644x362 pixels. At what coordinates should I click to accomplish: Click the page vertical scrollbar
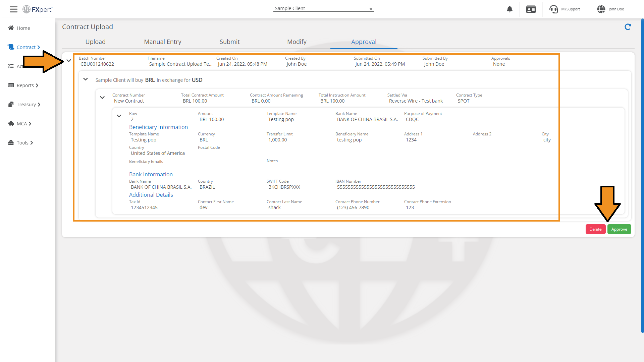click(x=642, y=176)
